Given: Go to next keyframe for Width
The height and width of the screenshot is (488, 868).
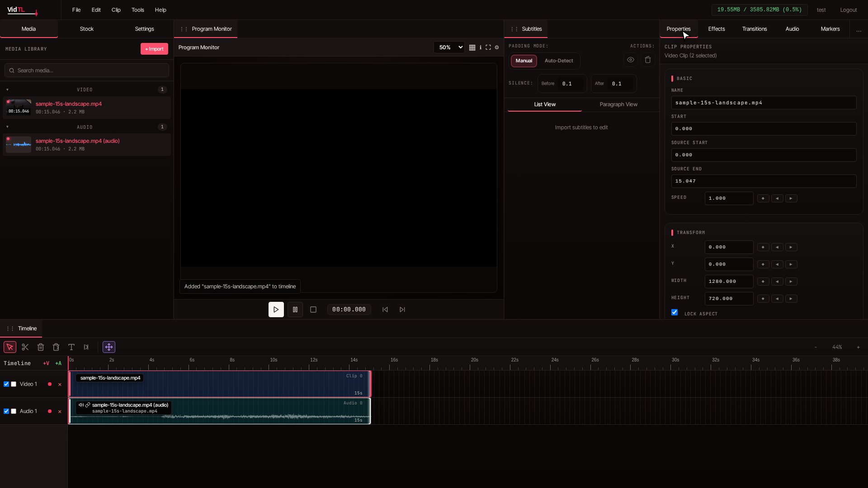Looking at the screenshot, I should (791, 282).
